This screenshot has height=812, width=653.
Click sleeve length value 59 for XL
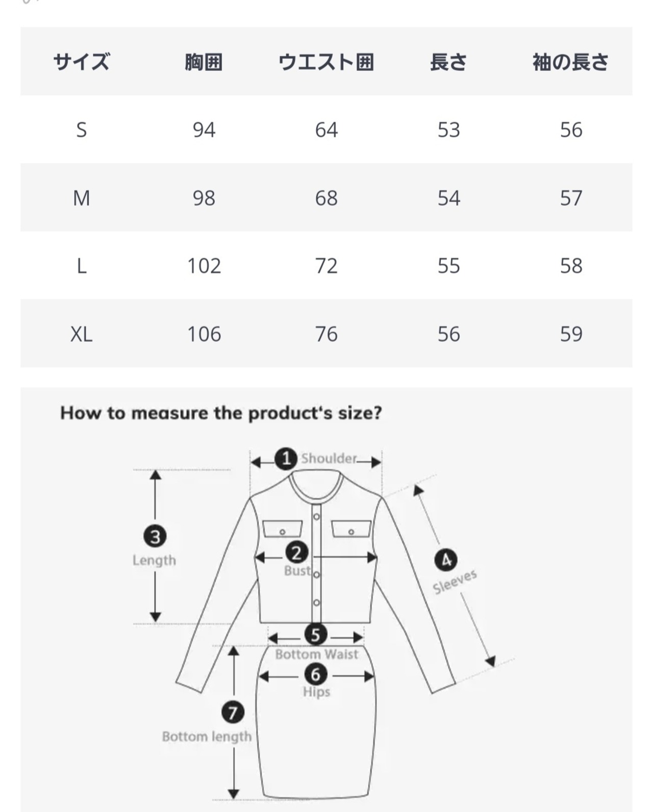click(x=571, y=334)
